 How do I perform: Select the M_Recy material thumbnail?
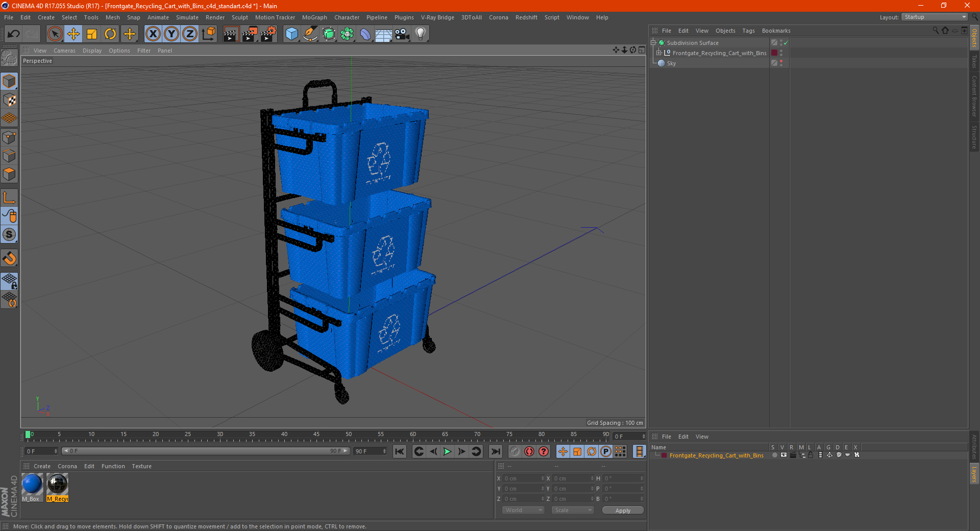click(57, 484)
